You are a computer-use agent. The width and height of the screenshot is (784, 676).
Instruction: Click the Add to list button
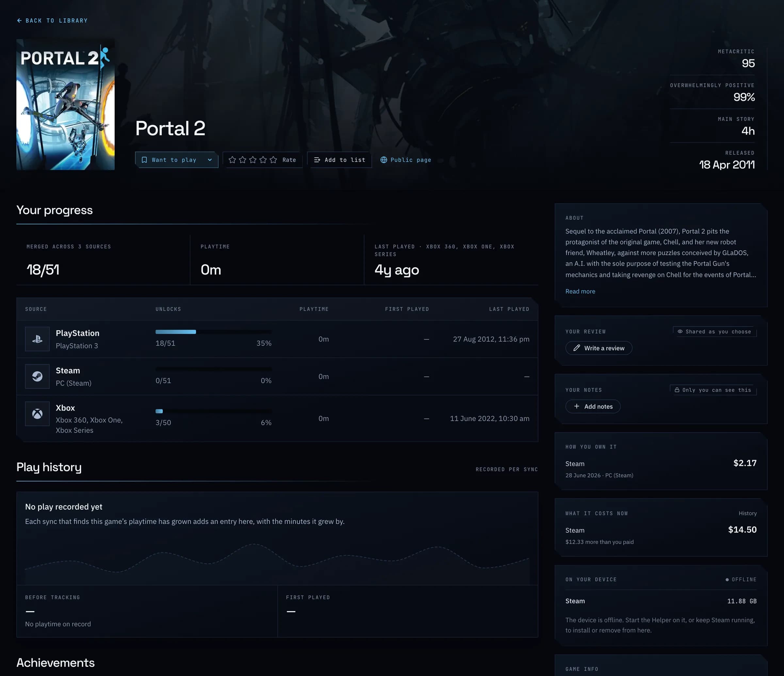coord(339,160)
